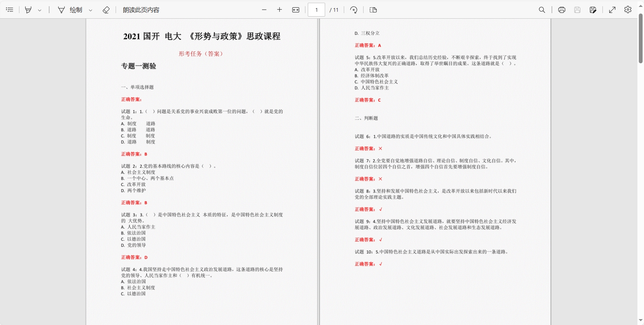The image size is (644, 325).
Task: Expand the draw tool options dropdown
Action: [91, 10]
